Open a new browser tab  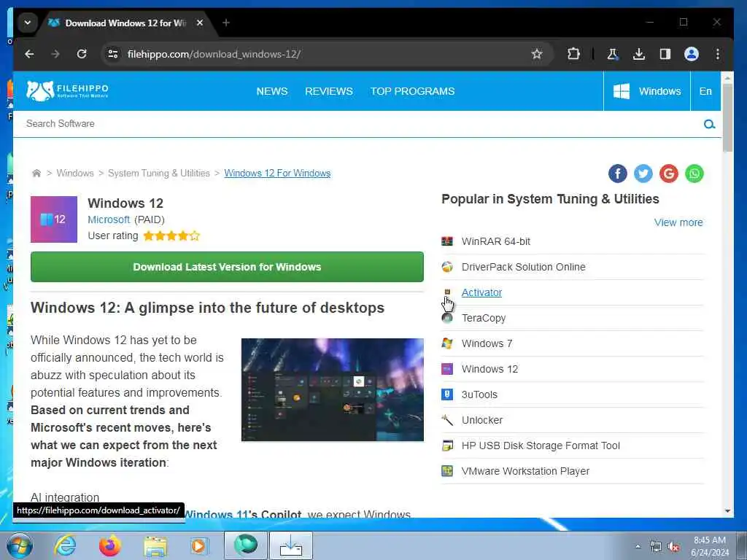[x=226, y=23]
